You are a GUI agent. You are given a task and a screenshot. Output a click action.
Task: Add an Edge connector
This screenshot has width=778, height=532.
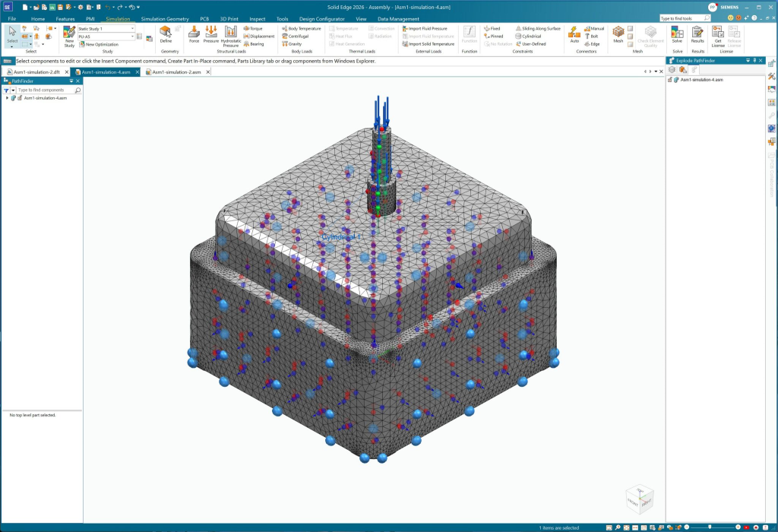click(592, 44)
